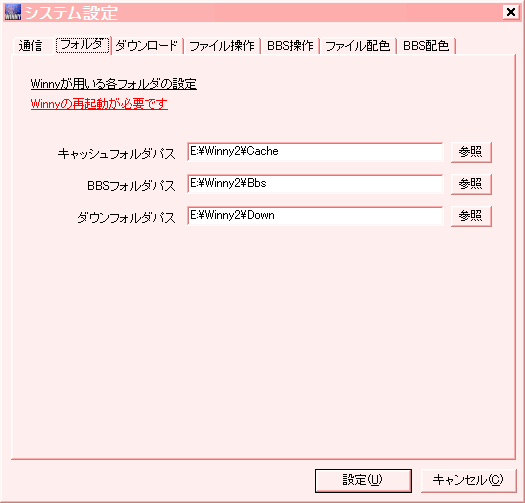
Task: Browse for download folder with 参照
Action: click(471, 216)
